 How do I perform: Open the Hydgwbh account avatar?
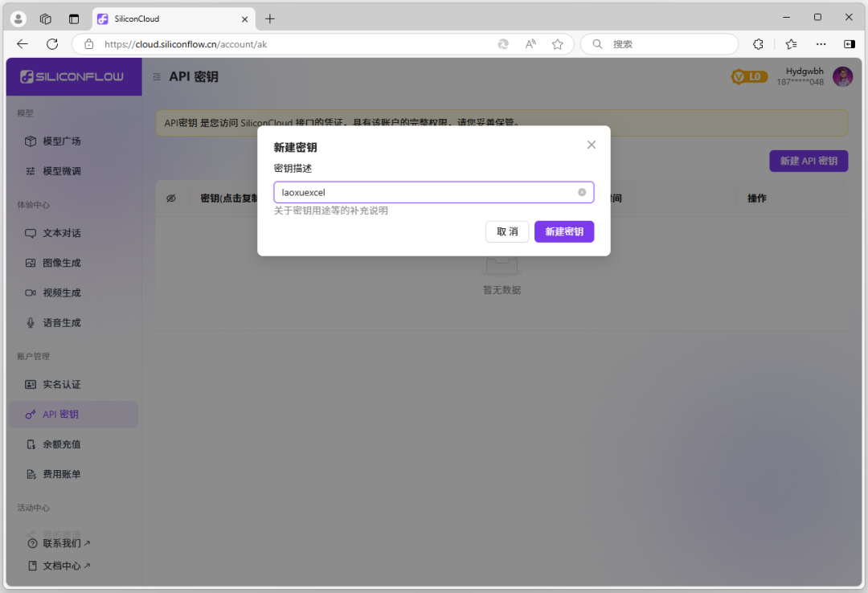(841, 76)
